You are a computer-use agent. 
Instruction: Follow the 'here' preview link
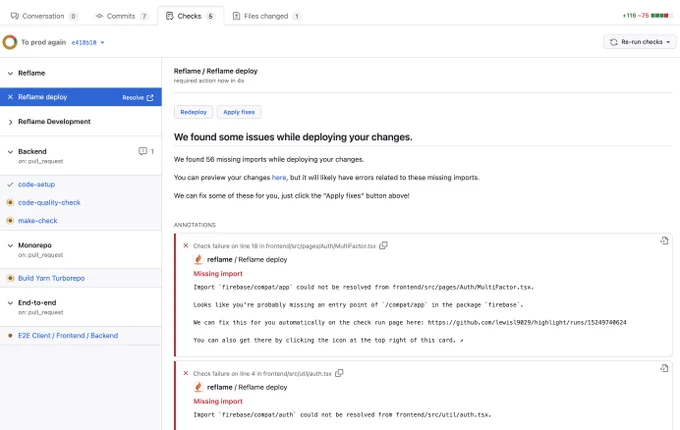tap(279, 178)
